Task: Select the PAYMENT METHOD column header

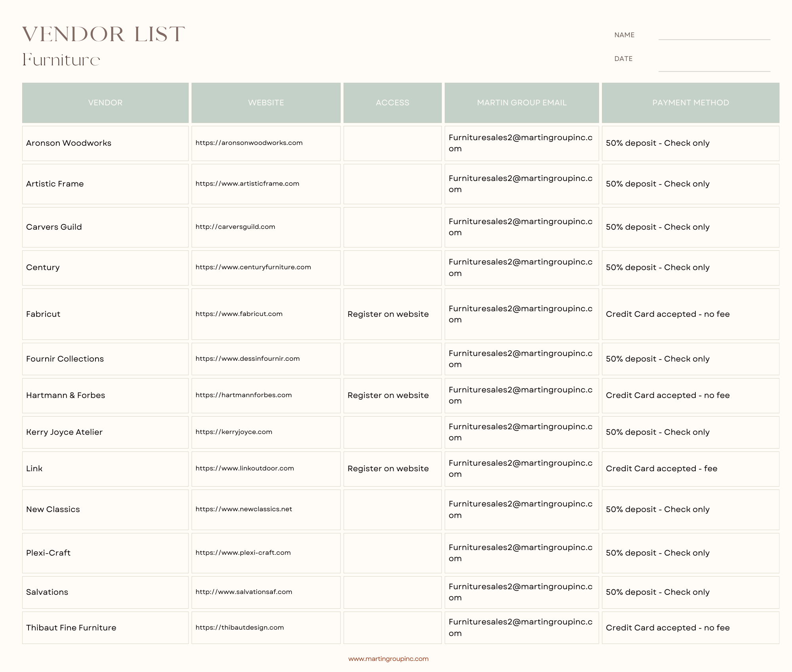Action: tap(690, 103)
